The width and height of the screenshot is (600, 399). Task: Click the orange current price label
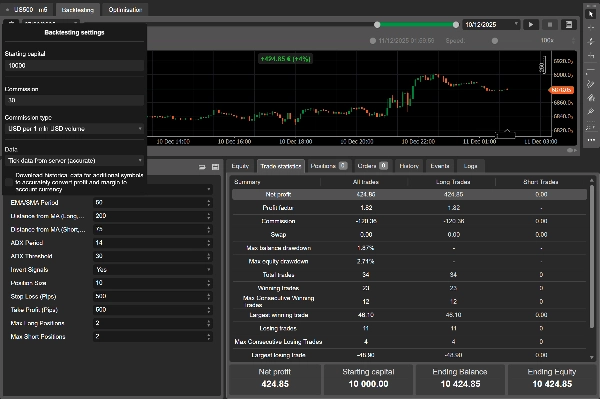point(561,90)
